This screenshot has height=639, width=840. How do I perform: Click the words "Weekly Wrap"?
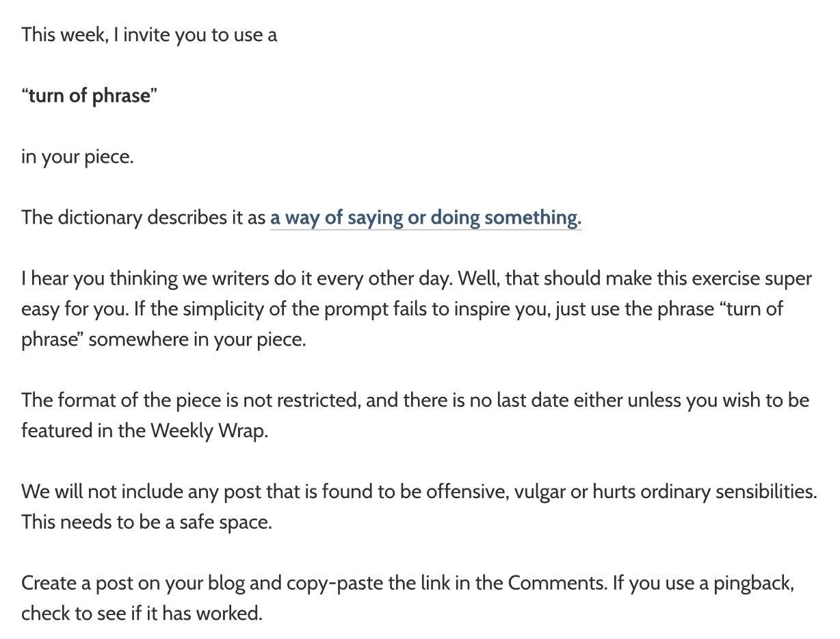pyautogui.click(x=208, y=431)
